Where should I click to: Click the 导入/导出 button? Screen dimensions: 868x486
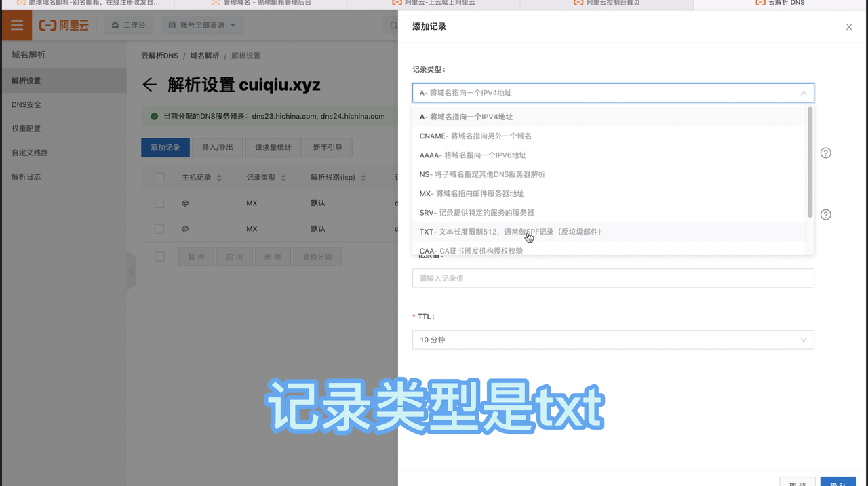point(217,147)
